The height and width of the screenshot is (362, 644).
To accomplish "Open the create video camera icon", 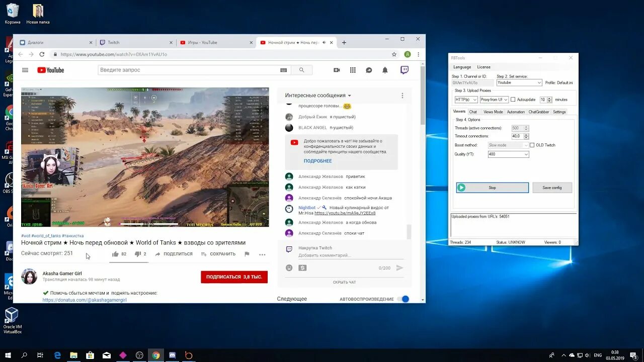I will coord(337,70).
